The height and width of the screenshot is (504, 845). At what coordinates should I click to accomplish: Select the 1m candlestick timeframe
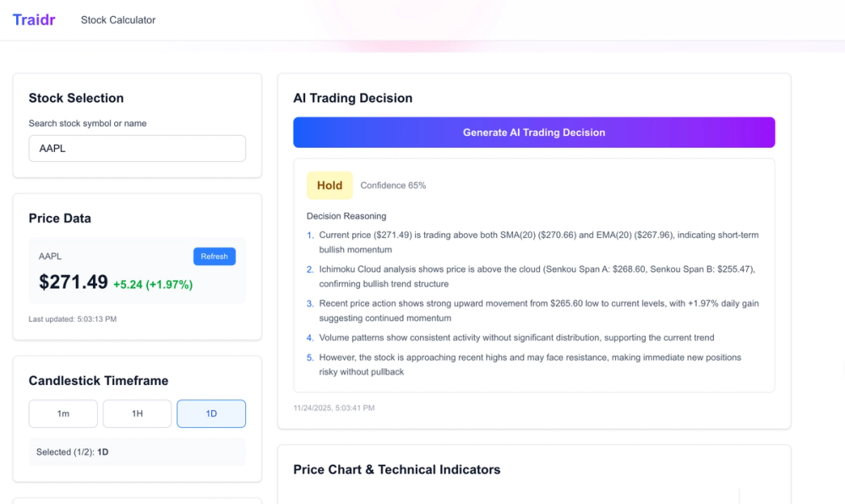tap(63, 414)
